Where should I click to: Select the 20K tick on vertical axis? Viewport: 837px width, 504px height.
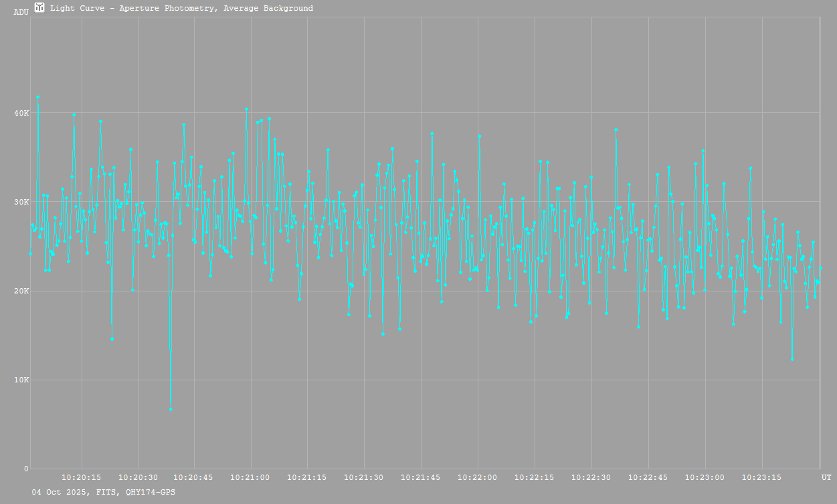click(22, 291)
